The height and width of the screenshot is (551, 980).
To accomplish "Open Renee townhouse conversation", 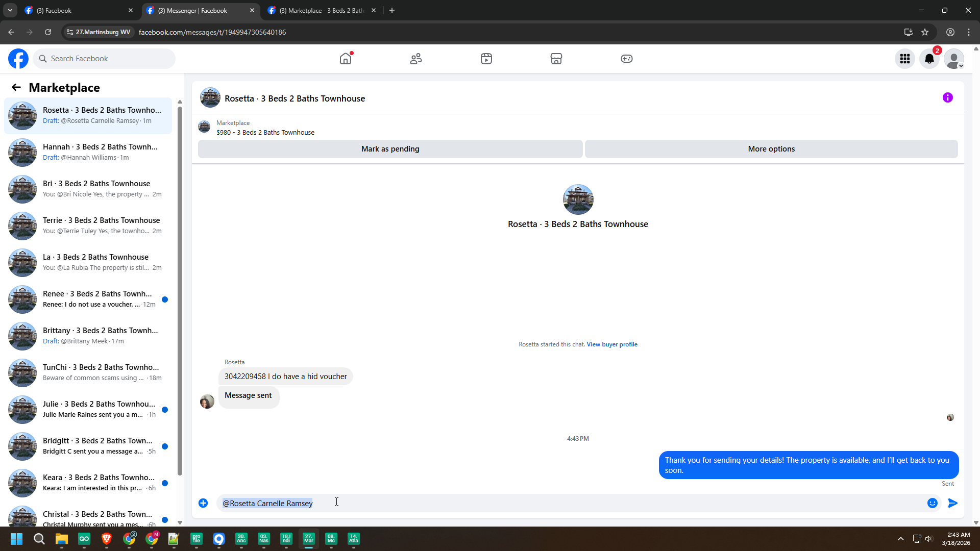I will (x=88, y=299).
